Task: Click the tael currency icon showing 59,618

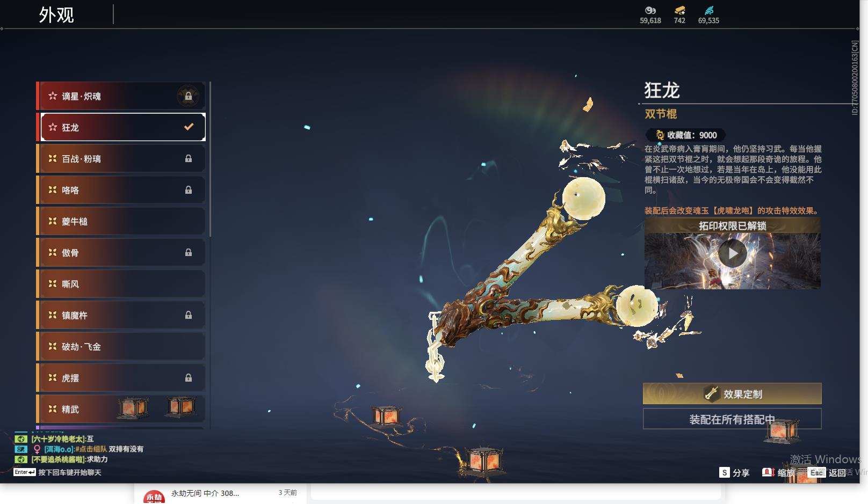Action: click(x=650, y=11)
